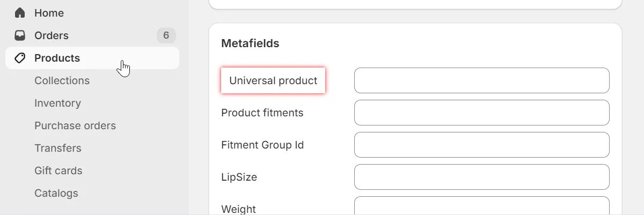This screenshot has width=644, height=215.
Task: Navigate to Purchase orders
Action: [75, 125]
